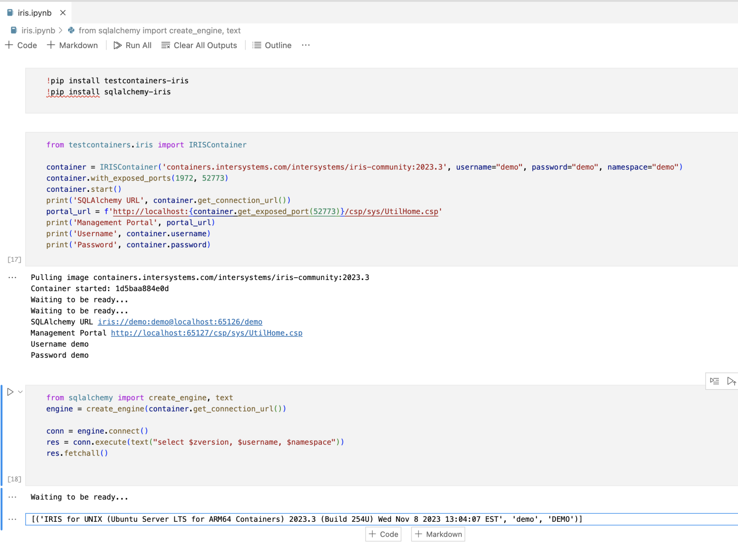Viewport: 738px width, 560px height.
Task: Open more toolbar actions ellipsis
Action: (x=306, y=45)
